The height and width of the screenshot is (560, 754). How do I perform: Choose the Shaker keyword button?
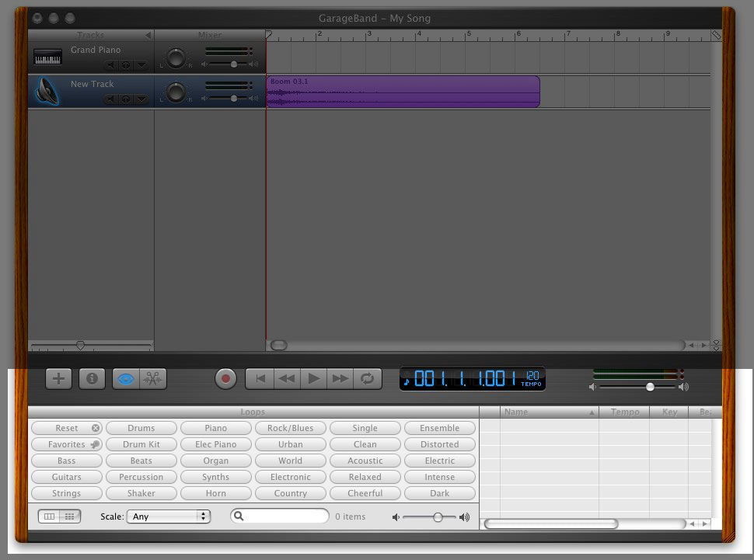141,493
